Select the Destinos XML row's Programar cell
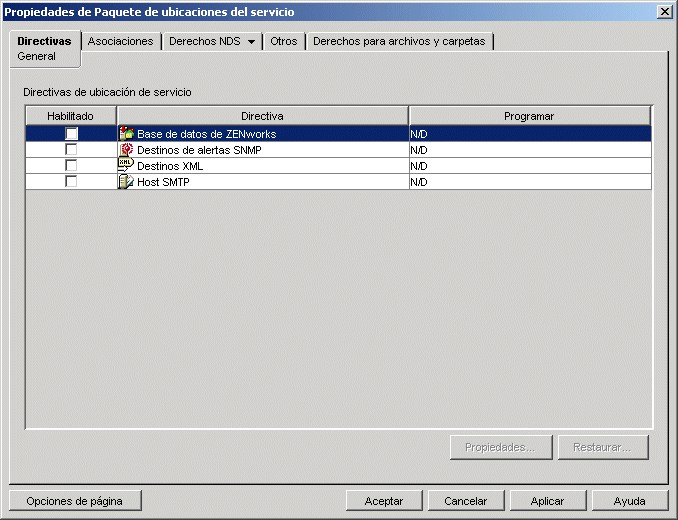The height and width of the screenshot is (520, 678). 530,166
